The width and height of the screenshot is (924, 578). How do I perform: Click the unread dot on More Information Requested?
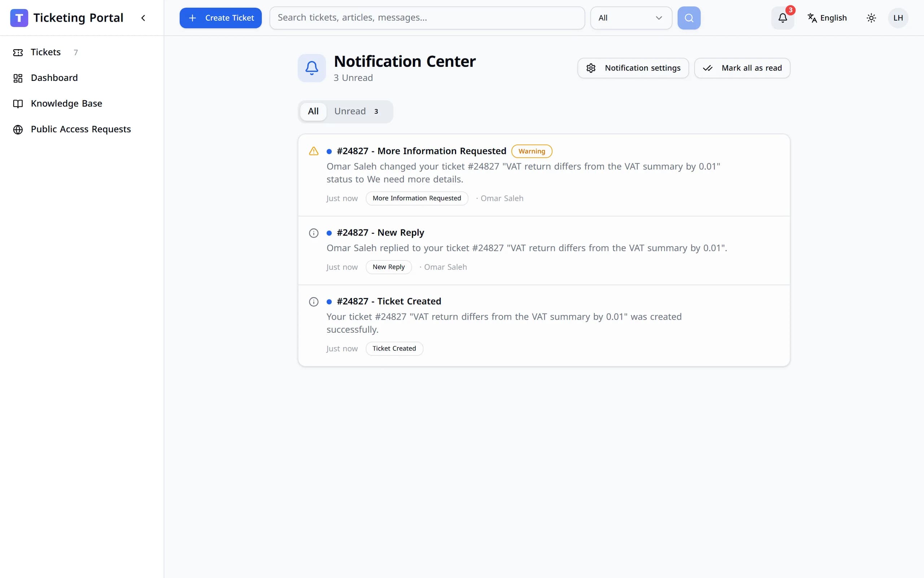point(329,152)
